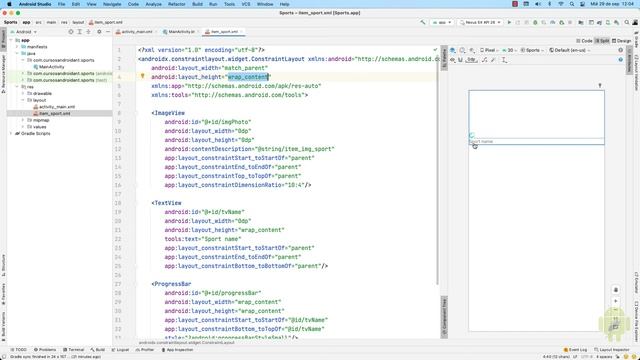Click the Clear Constraints icon
640x360 pixels.
tap(484, 60)
